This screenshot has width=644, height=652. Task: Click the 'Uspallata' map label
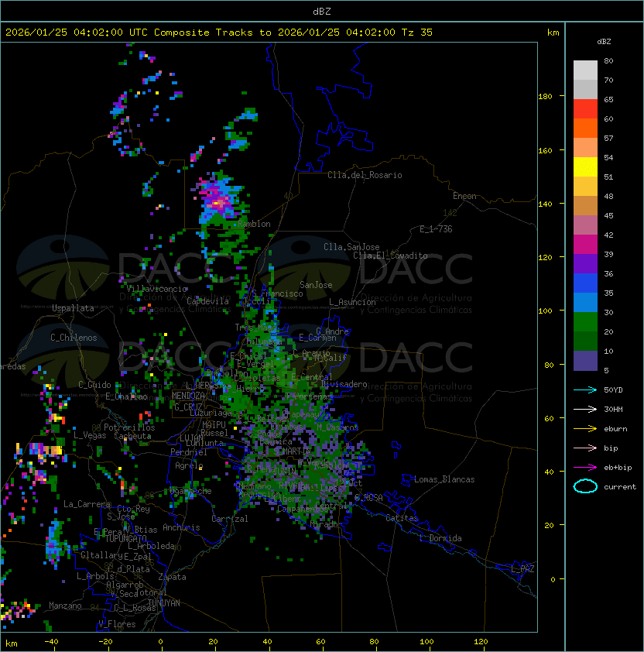[x=73, y=308]
